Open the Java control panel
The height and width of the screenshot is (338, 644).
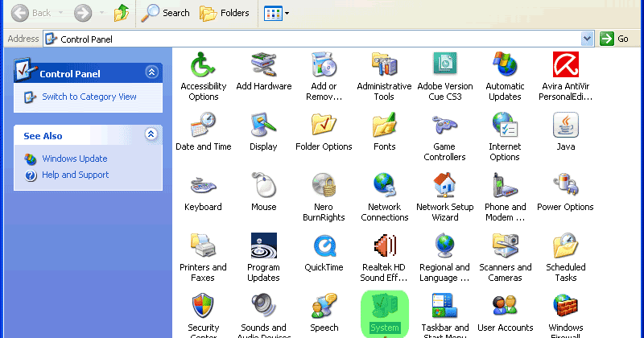pyautogui.click(x=566, y=132)
